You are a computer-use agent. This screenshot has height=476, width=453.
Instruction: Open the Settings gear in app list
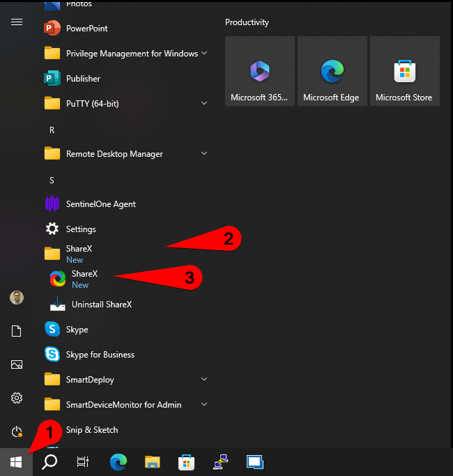52,229
